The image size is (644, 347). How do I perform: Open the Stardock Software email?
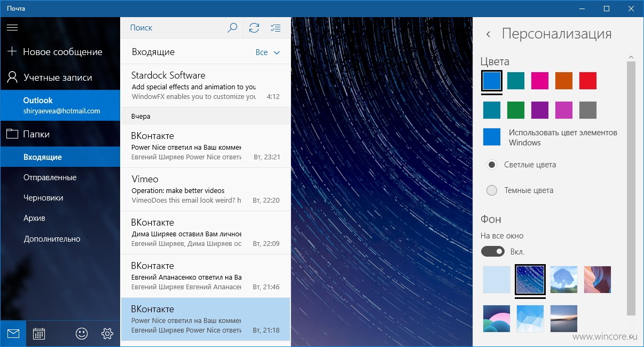click(x=206, y=86)
